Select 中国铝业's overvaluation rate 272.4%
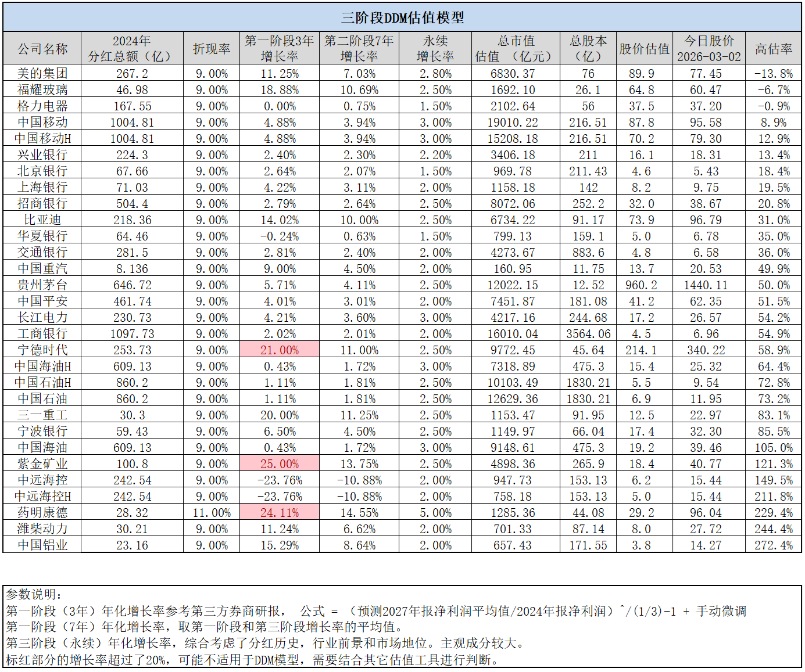This screenshot has height=672, width=805. (x=774, y=545)
